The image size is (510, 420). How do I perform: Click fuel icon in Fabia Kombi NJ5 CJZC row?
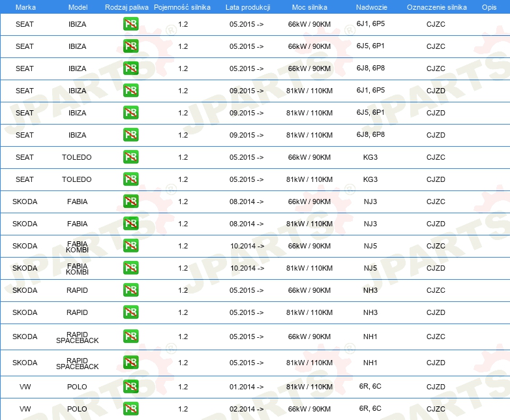click(130, 246)
